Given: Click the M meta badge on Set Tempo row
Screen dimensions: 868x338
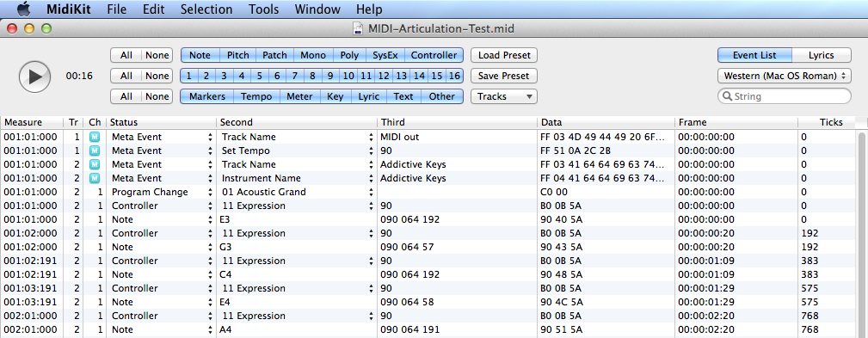Looking at the screenshot, I should 95,151.
